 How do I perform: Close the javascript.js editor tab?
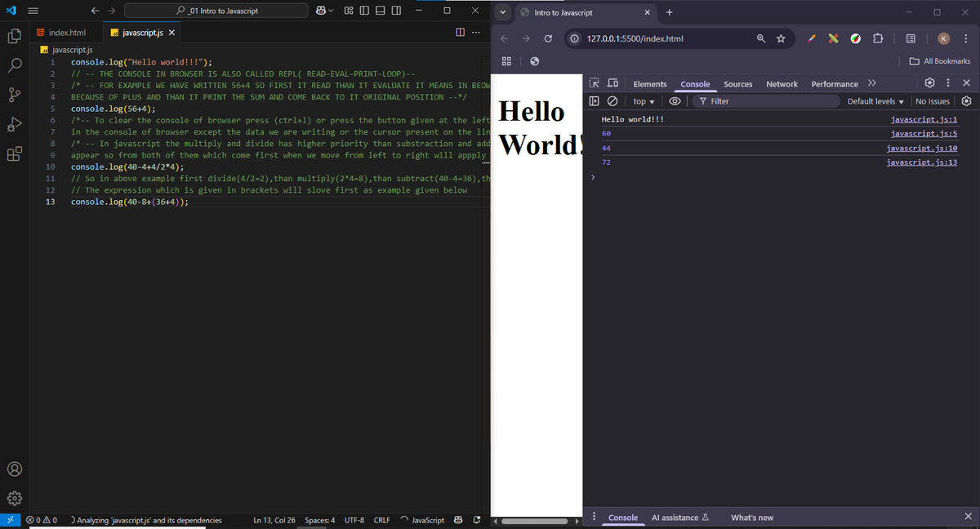(171, 33)
